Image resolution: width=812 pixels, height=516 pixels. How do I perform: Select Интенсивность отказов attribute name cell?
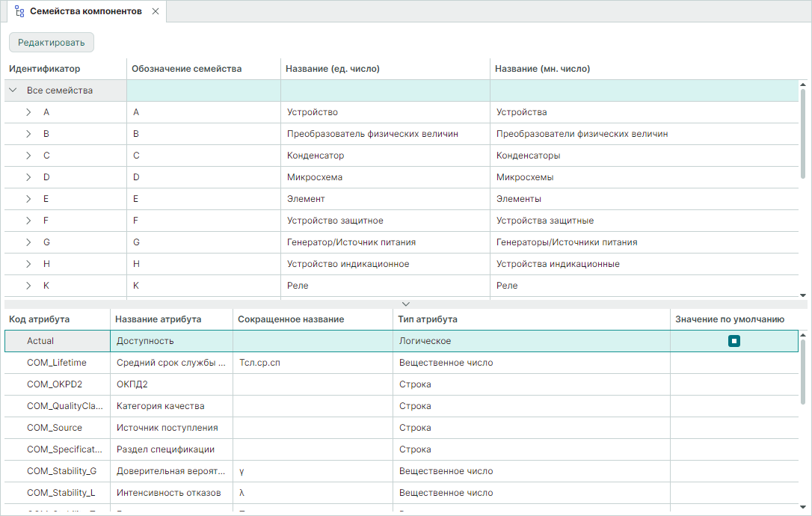169,493
